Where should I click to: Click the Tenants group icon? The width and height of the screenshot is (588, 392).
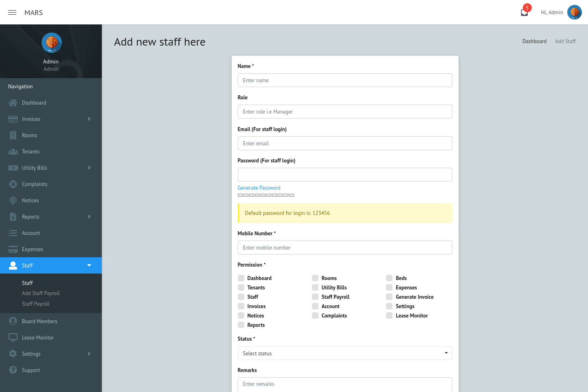tap(13, 151)
